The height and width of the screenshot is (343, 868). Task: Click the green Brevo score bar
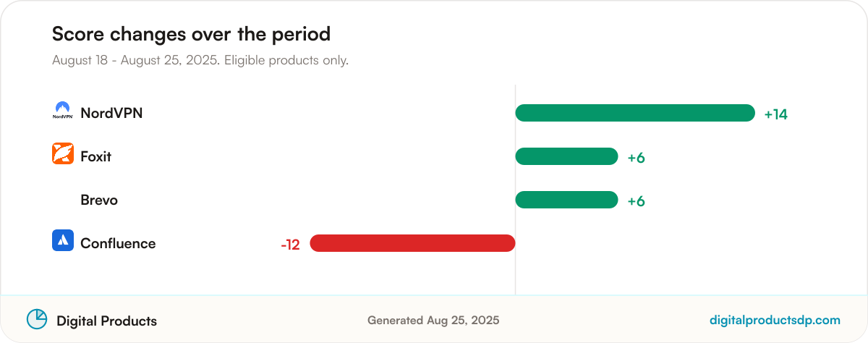click(566, 200)
